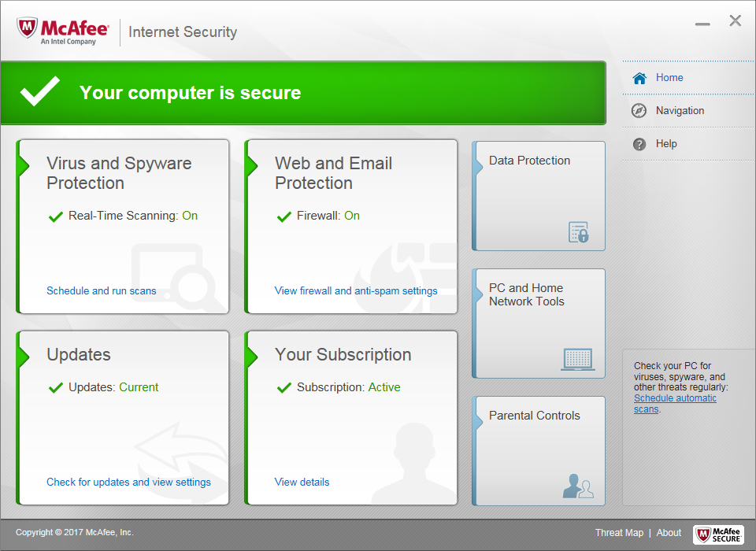Open View firewall and anti-spam settings

355,291
